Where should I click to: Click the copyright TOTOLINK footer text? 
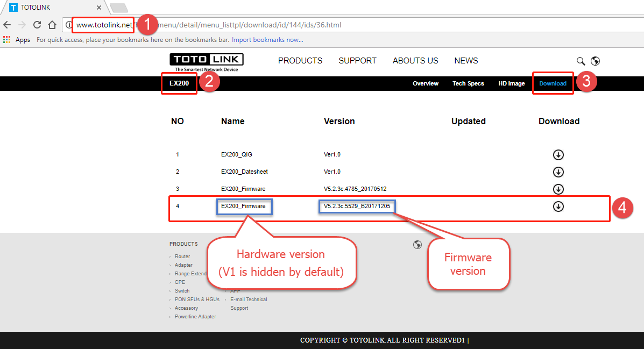[x=385, y=340]
